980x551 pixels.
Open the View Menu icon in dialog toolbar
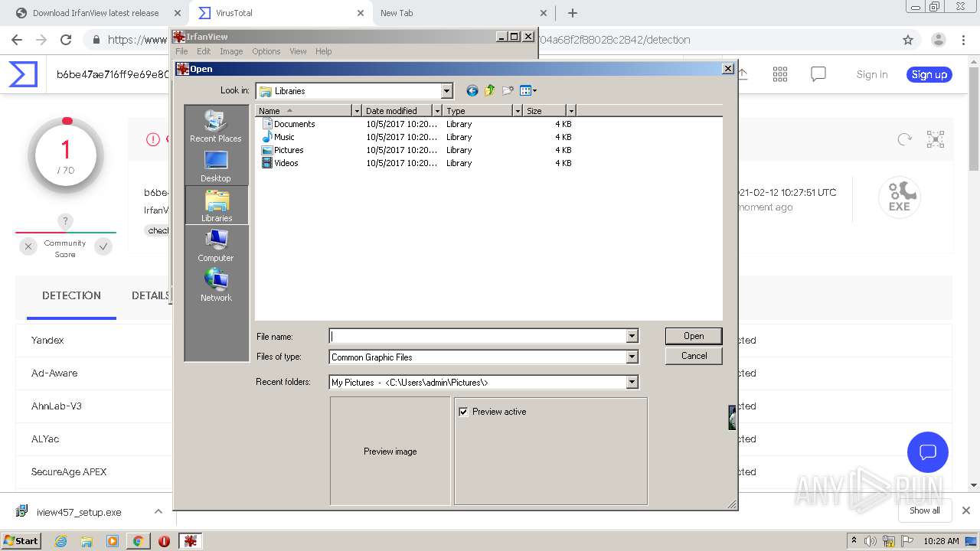528,91
